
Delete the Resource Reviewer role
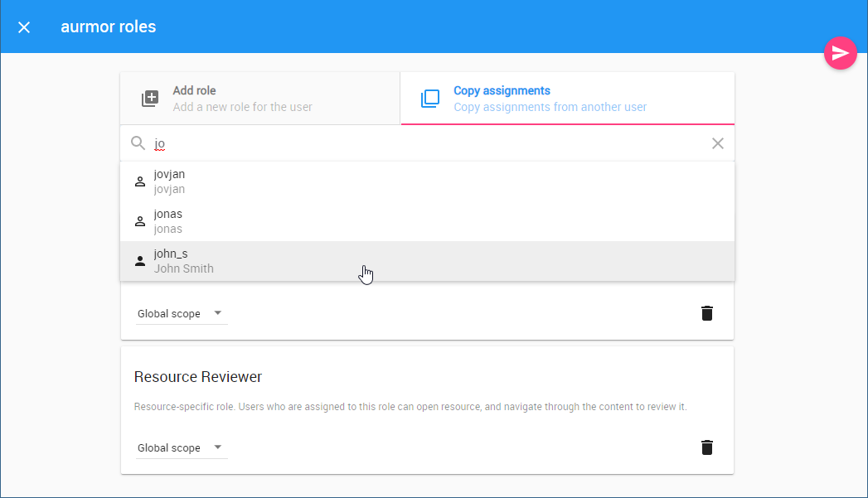(707, 447)
